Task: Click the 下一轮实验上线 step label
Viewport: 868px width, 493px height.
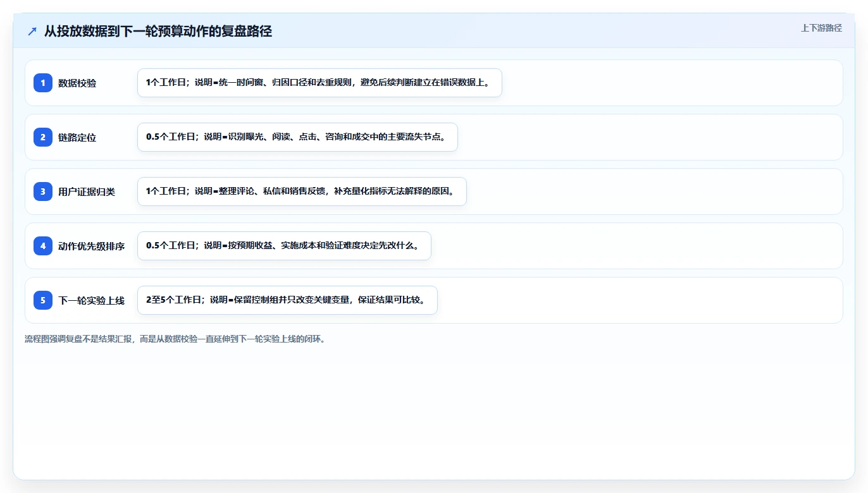Action: [x=92, y=300]
